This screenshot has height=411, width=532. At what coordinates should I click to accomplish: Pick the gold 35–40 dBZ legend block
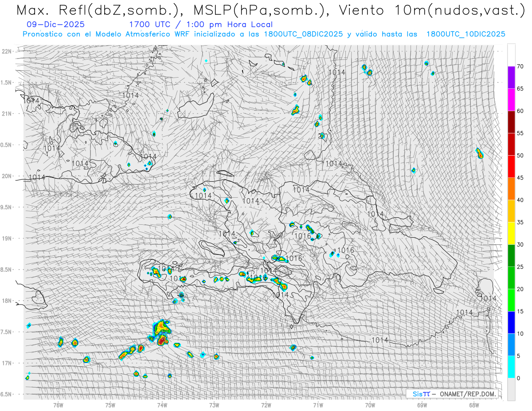click(x=511, y=211)
